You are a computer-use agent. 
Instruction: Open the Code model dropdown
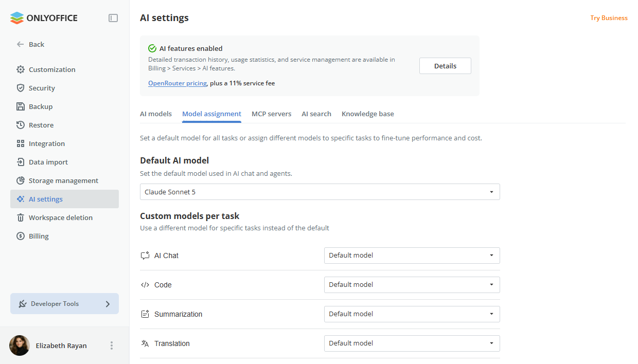412,285
